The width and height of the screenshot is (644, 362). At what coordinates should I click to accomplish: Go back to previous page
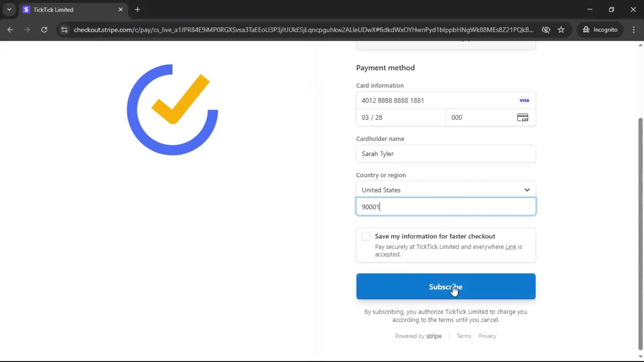coord(10,30)
